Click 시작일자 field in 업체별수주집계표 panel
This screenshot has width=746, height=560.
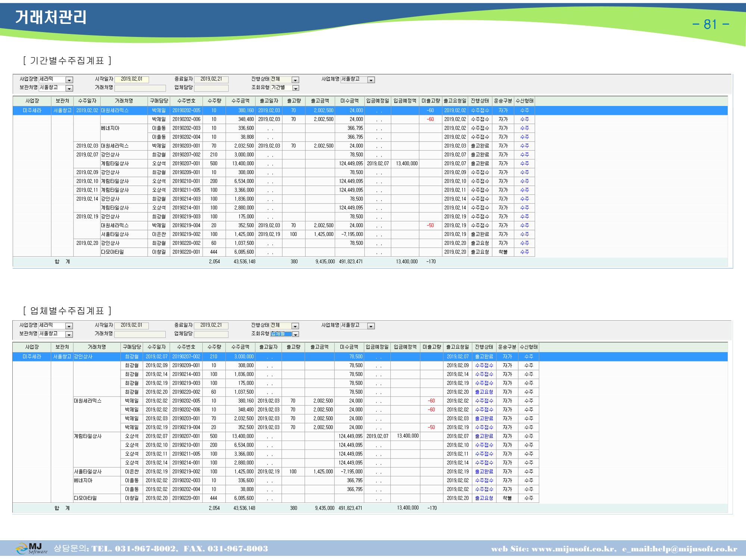131,326
